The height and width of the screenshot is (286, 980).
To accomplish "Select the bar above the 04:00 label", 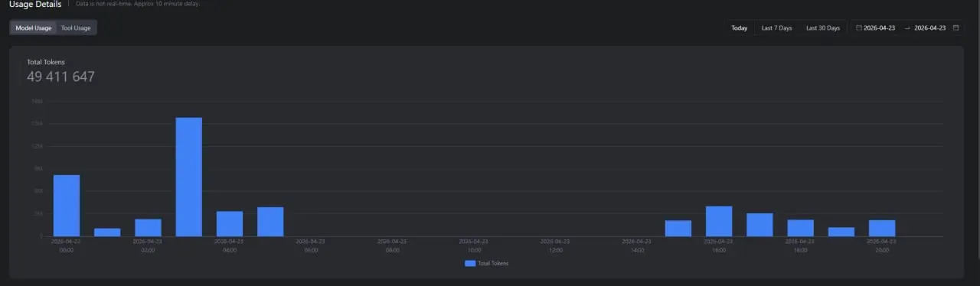I will [x=230, y=224].
